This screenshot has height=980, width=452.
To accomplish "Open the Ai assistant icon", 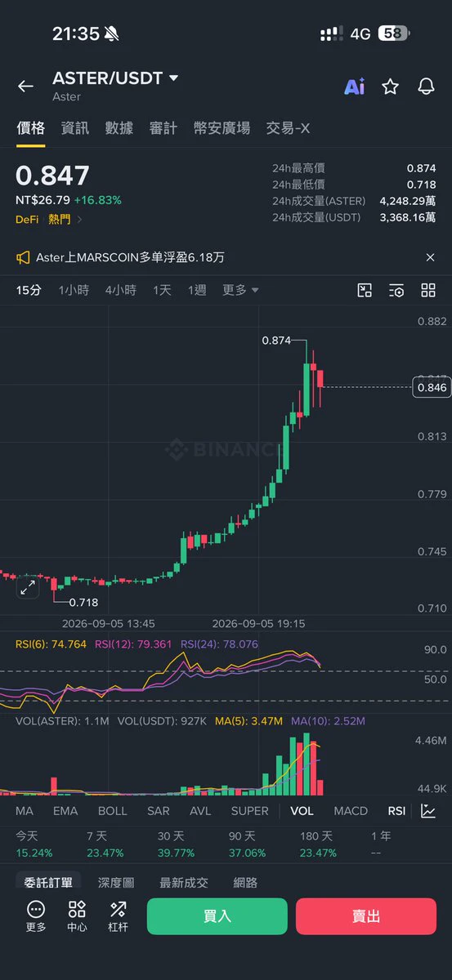I will [x=354, y=87].
